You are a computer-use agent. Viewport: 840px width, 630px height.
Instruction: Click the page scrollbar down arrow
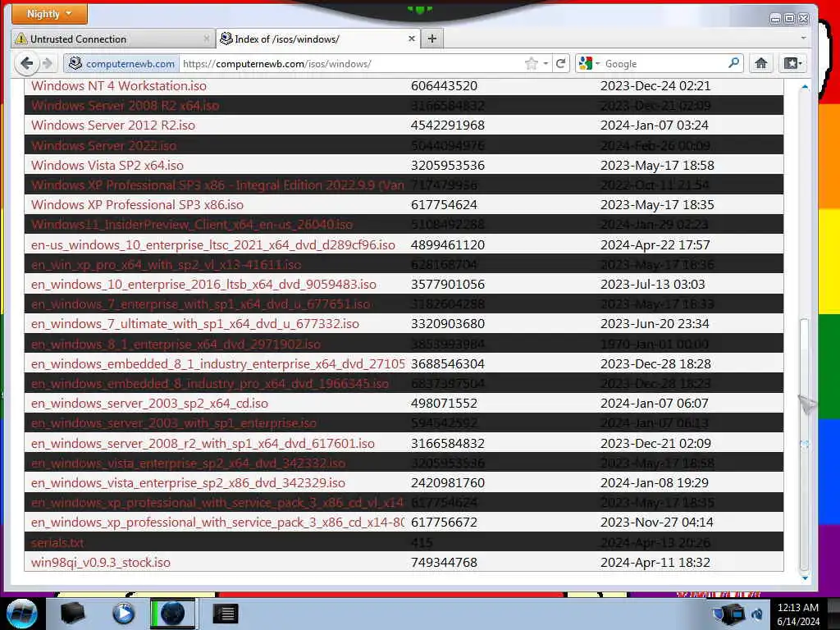click(x=804, y=578)
